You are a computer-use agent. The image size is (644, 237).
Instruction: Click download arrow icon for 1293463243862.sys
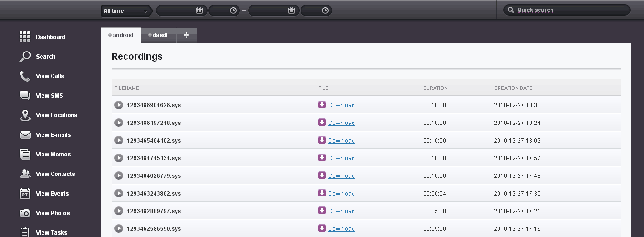322,193
